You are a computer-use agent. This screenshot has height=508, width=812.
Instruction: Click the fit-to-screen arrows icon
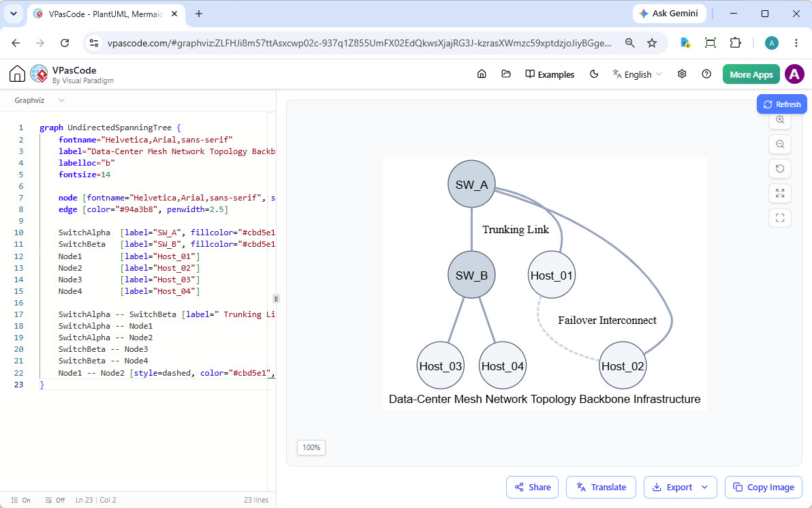(x=780, y=194)
